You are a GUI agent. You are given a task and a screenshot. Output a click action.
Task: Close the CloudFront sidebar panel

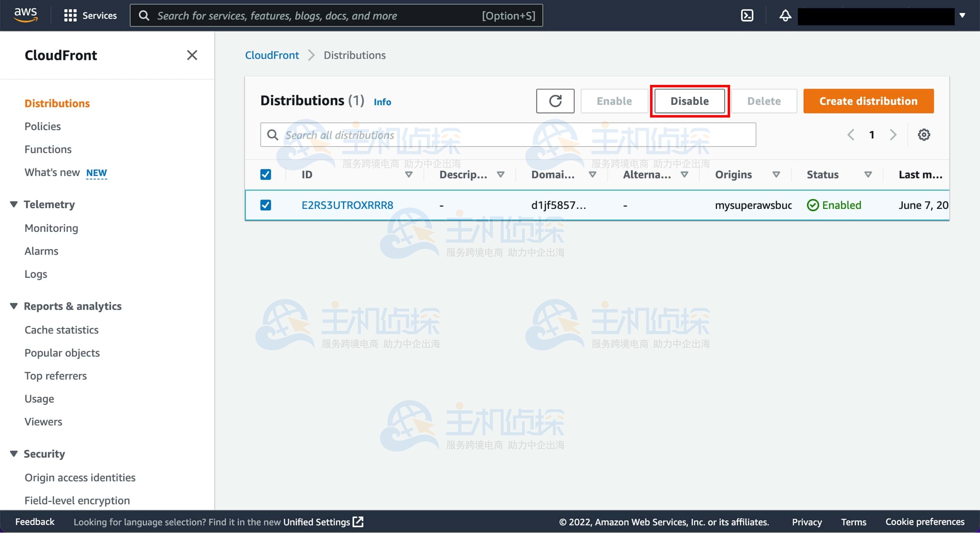tap(192, 55)
